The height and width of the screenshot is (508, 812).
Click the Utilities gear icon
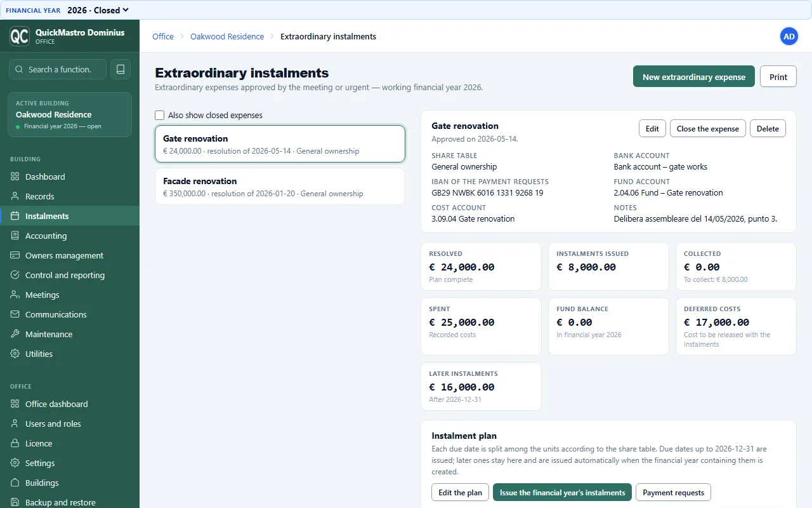point(15,354)
